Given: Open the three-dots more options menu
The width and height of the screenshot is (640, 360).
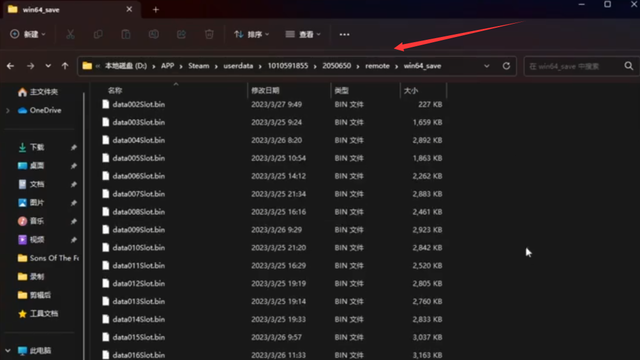Looking at the screenshot, I should click(344, 35).
